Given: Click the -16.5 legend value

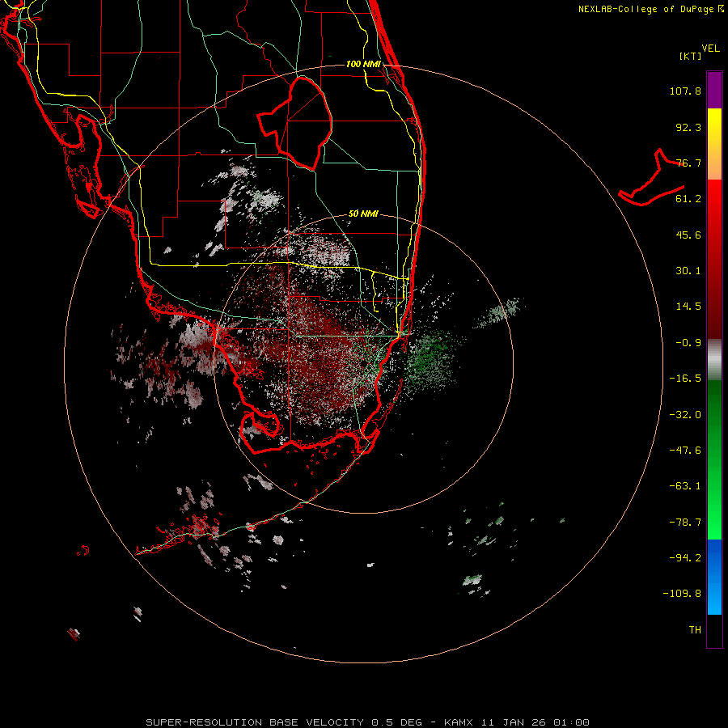Looking at the screenshot, I should pos(685,379).
